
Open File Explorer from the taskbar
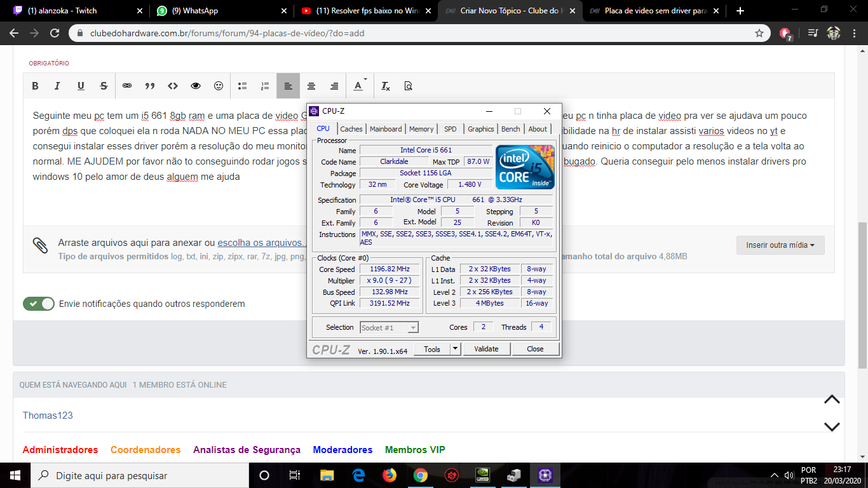click(x=327, y=475)
